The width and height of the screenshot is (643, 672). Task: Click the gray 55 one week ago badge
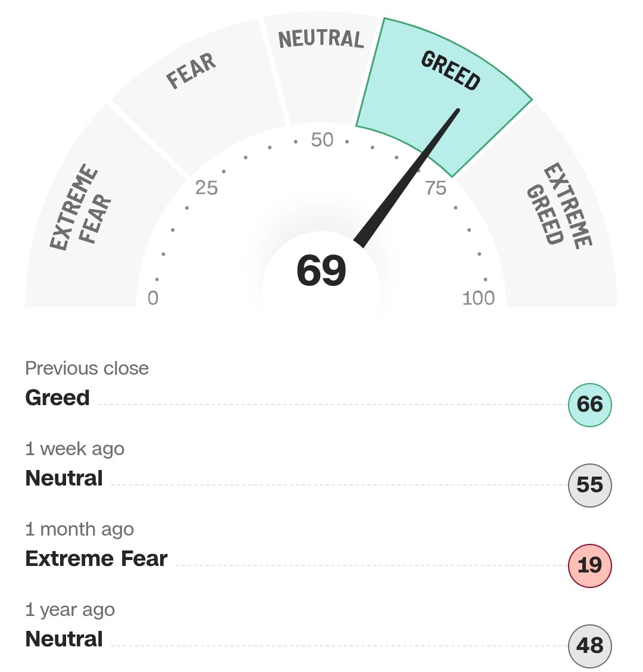[589, 485]
